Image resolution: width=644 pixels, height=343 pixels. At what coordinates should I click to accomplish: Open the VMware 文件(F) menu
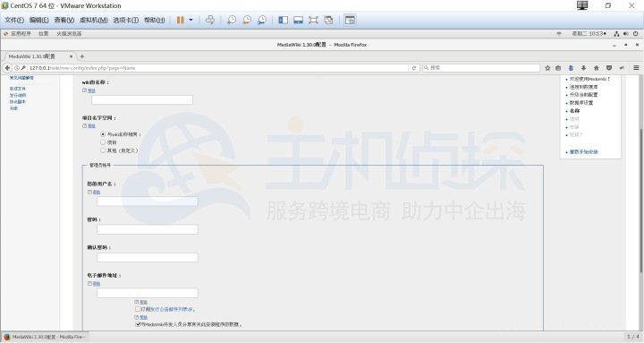tap(14, 20)
